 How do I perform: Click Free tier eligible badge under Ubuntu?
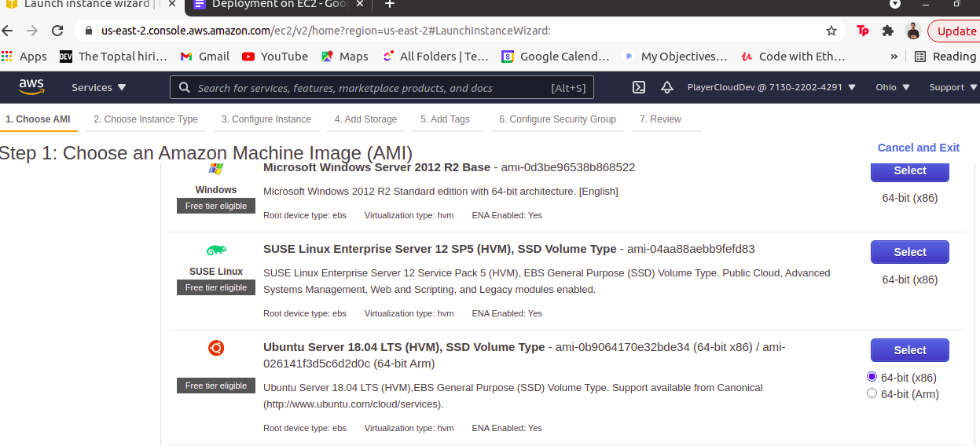click(216, 386)
